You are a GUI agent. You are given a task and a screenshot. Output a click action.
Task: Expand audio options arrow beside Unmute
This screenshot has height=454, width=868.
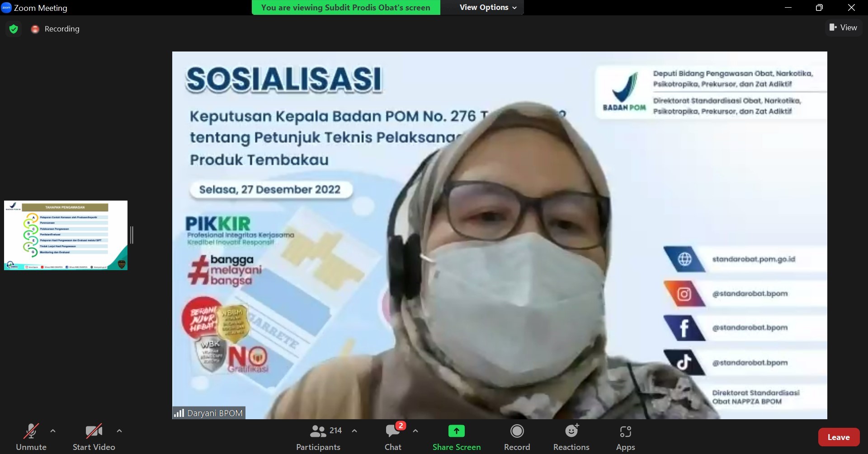click(53, 431)
